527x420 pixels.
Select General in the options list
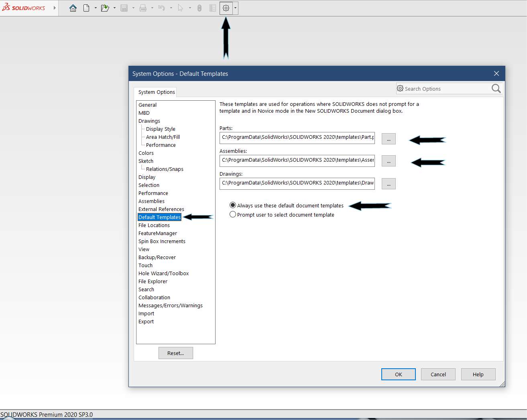click(147, 105)
